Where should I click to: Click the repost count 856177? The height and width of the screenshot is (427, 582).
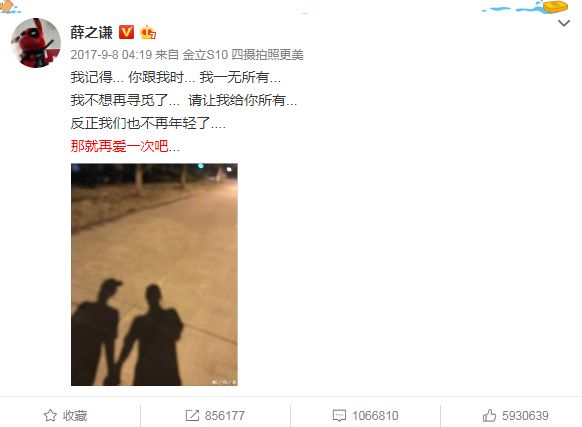(225, 415)
